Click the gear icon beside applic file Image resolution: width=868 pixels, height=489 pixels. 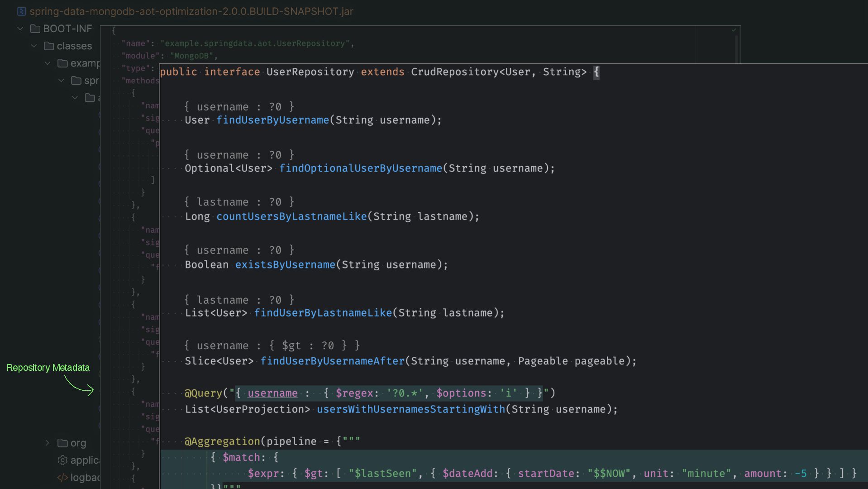[x=62, y=460]
